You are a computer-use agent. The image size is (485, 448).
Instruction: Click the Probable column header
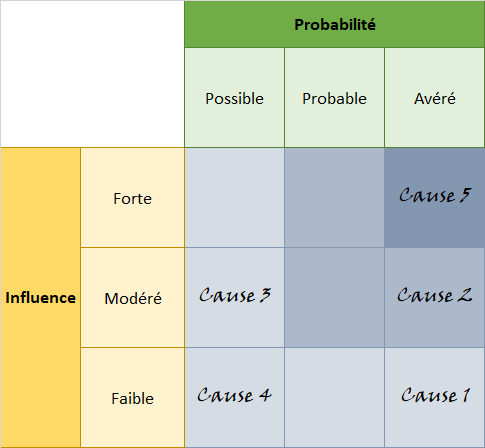click(x=334, y=98)
